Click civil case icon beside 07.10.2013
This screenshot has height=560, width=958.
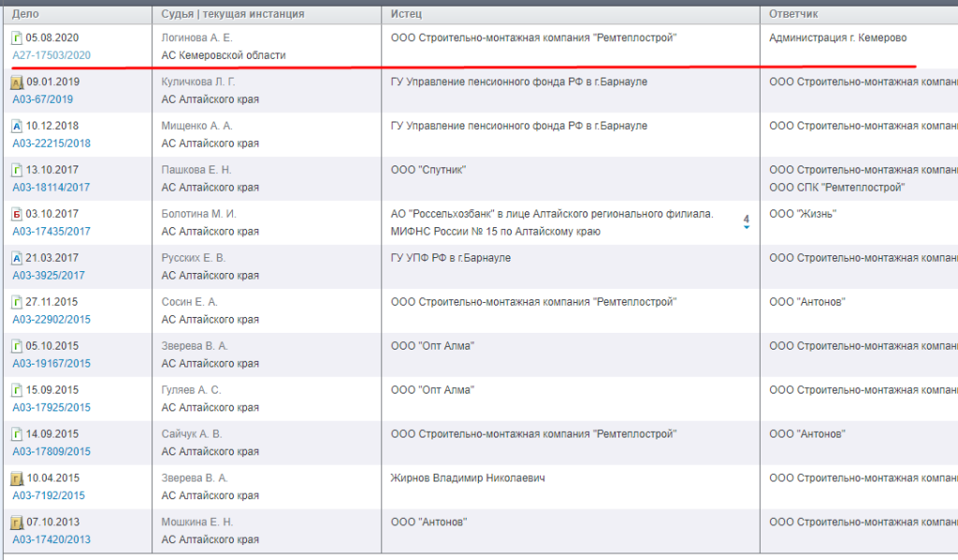tap(17, 523)
